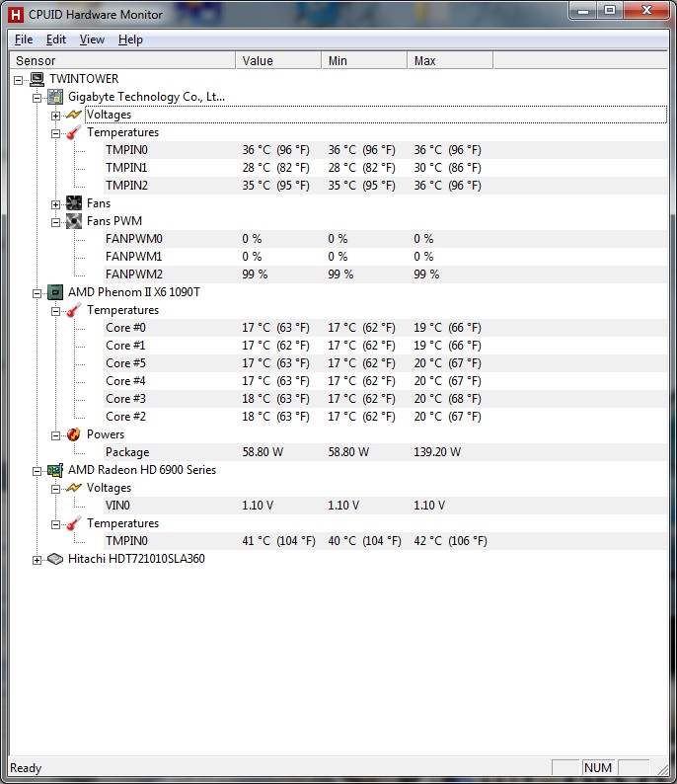Screen dimensions: 677x784
Task: Click the Gigabyte motherboard icon
Action: [x=55, y=97]
